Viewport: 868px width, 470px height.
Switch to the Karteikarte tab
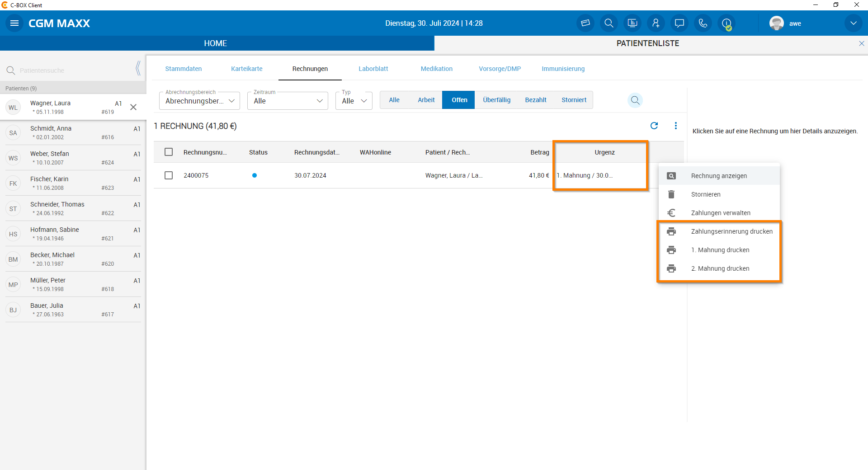pos(247,69)
